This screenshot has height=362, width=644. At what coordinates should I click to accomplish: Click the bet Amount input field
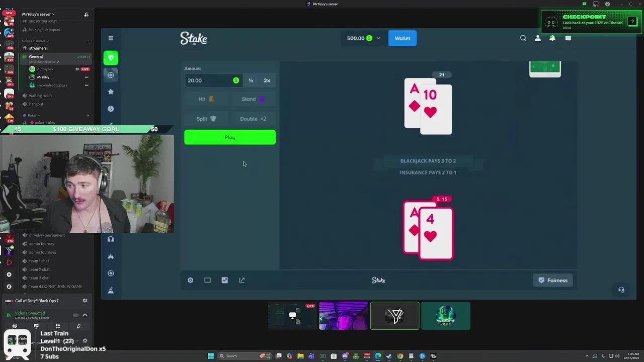[209, 80]
